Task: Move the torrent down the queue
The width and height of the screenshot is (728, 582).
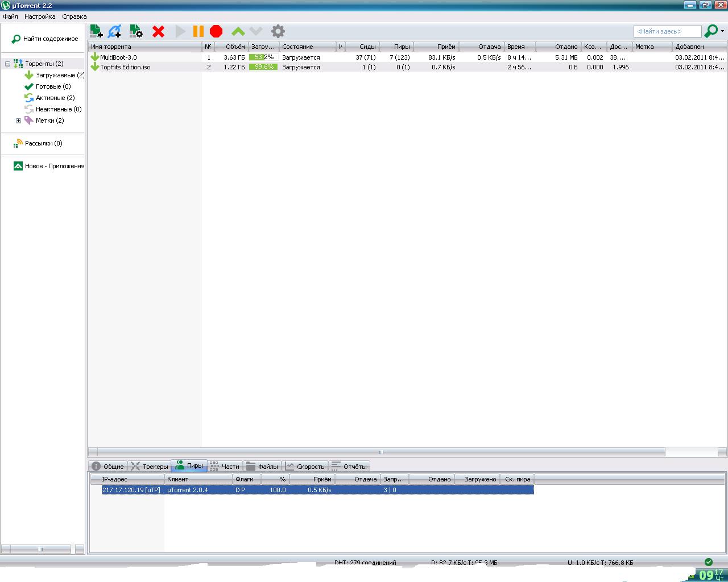Action: click(x=256, y=31)
